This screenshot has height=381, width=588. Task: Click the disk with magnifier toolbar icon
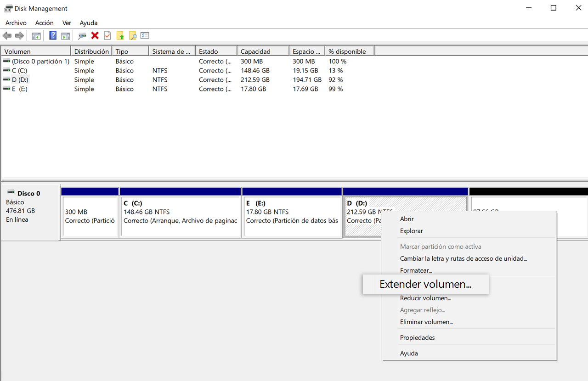click(x=82, y=36)
